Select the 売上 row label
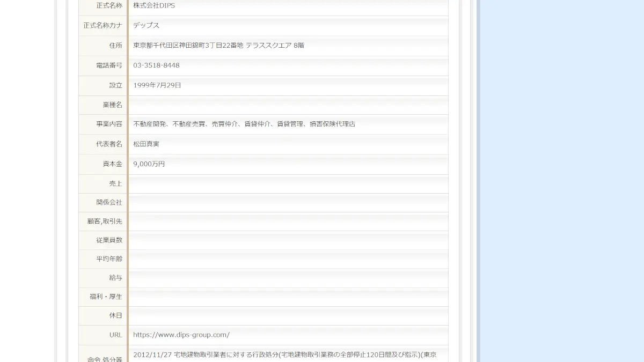Image resolution: width=644 pixels, height=362 pixels. click(115, 184)
